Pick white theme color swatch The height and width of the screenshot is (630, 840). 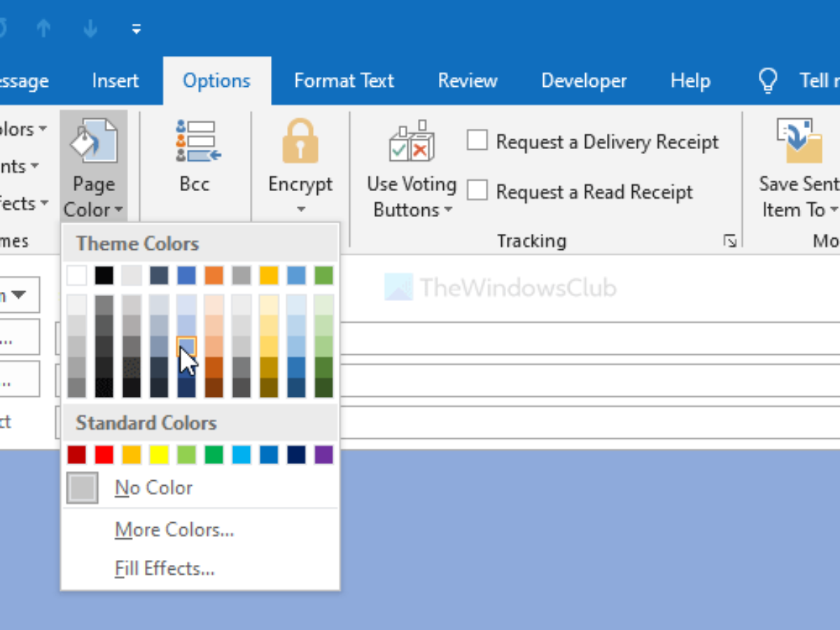[77, 275]
